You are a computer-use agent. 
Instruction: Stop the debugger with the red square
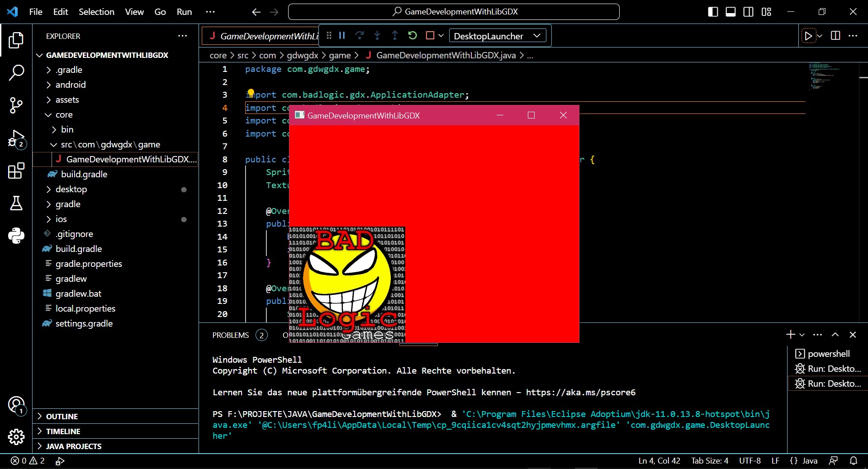pos(430,35)
